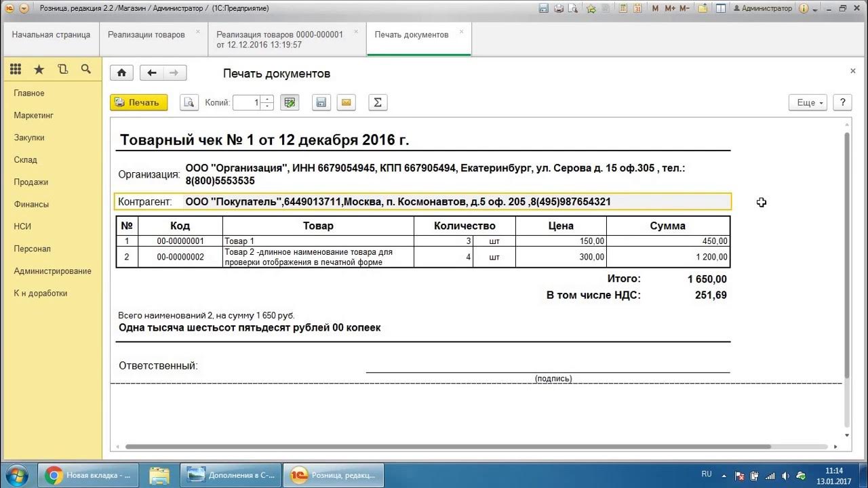The image size is (868, 488).
Task: Click the yellow info icon in title bar
Action: tap(804, 9)
